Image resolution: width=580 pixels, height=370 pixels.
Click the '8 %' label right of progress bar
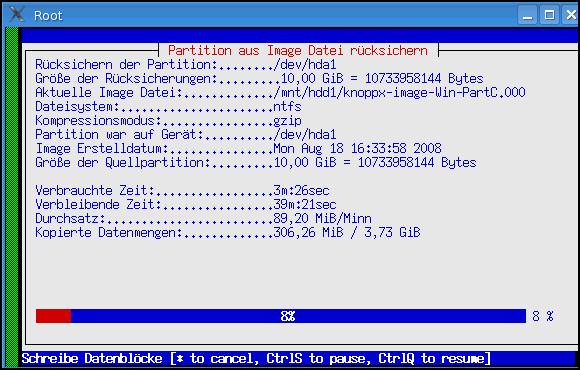click(x=543, y=316)
